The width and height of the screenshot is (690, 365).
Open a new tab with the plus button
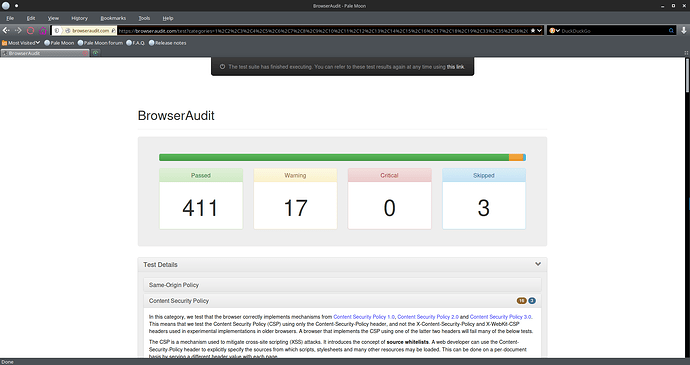(x=95, y=53)
